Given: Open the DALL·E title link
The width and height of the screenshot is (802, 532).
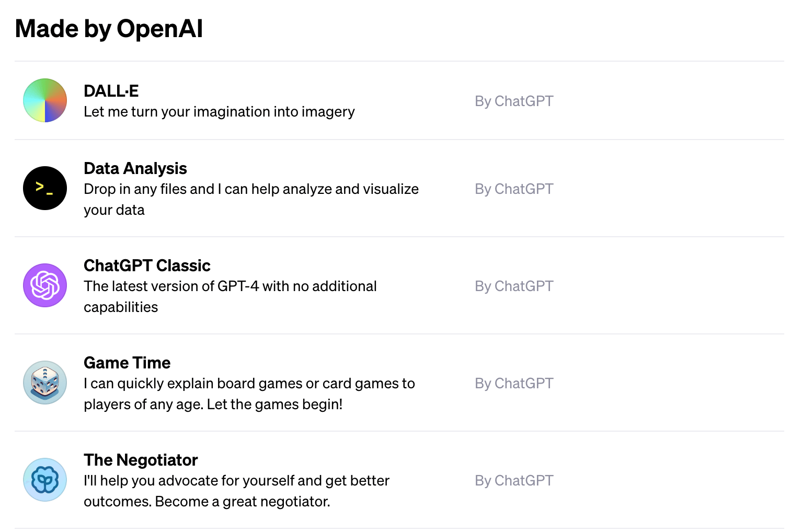Looking at the screenshot, I should click(111, 91).
